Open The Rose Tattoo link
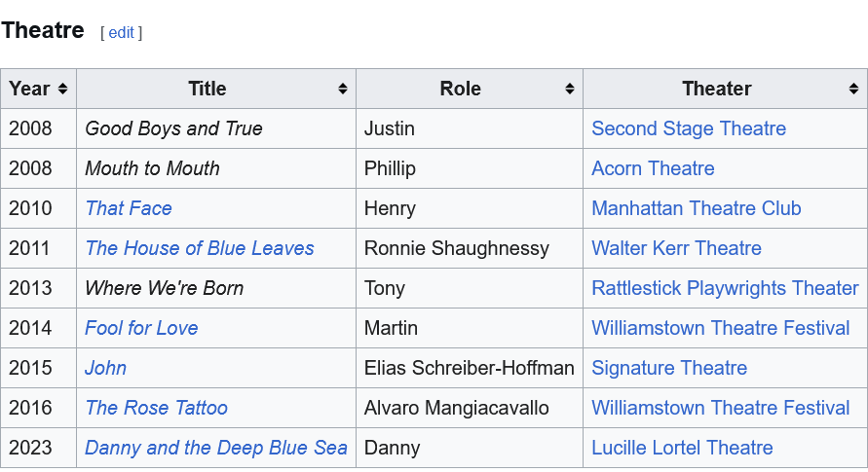 click(156, 408)
